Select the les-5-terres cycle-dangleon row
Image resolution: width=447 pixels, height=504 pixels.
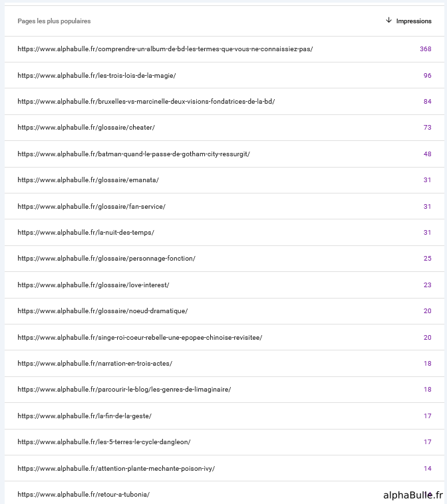coord(224,442)
